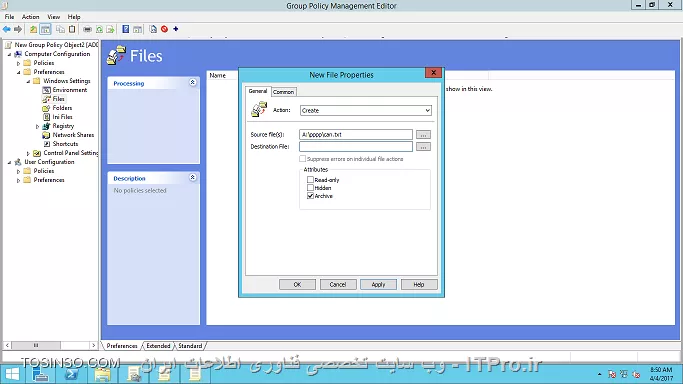Open the Action dropdown showing Create
This screenshot has height=384, width=683.
[x=366, y=111]
